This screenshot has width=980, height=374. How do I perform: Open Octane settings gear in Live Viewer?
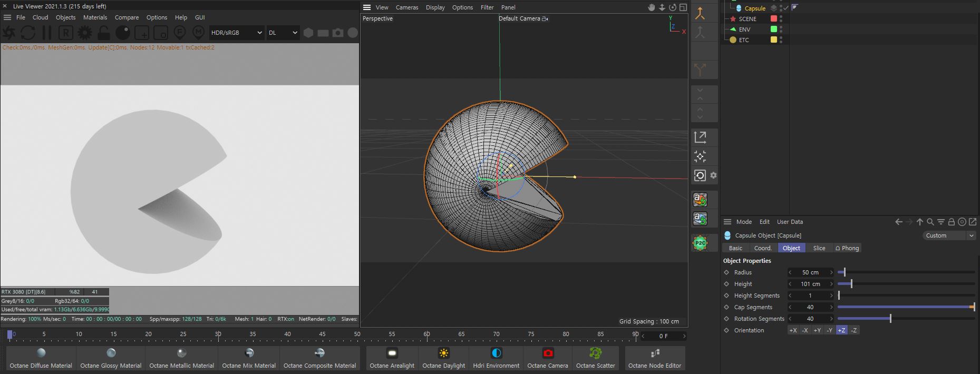(84, 33)
